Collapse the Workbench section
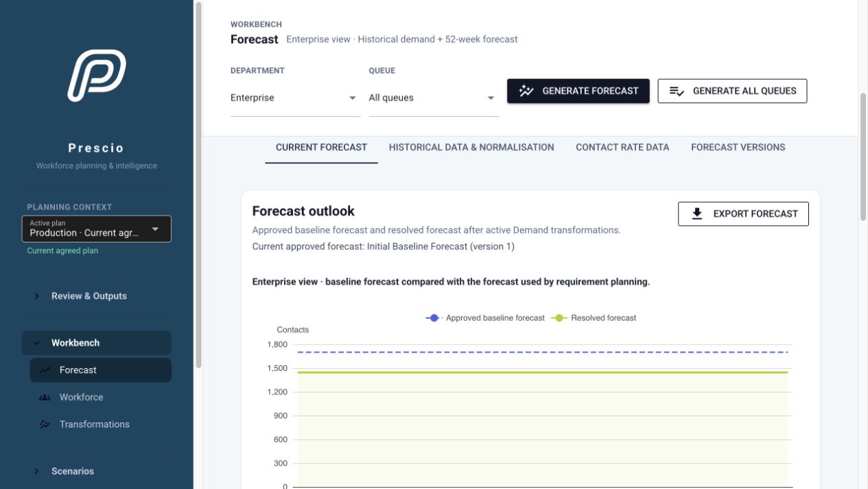The width and height of the screenshot is (868, 489). pos(97,343)
